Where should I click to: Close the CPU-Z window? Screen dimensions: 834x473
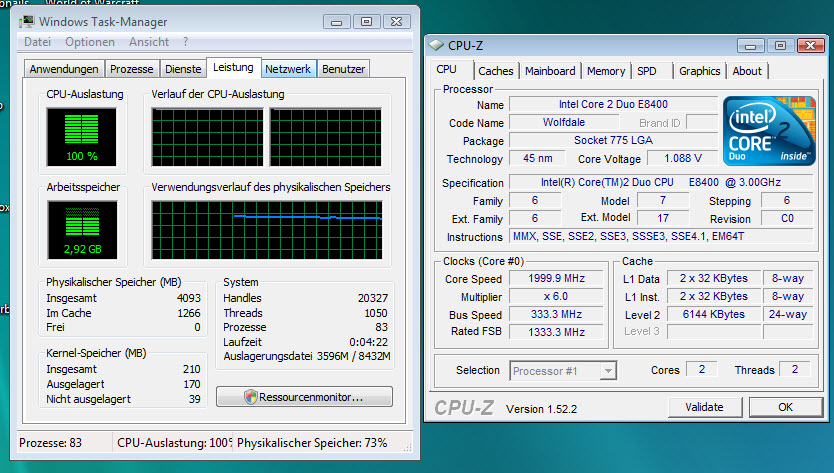click(810, 46)
